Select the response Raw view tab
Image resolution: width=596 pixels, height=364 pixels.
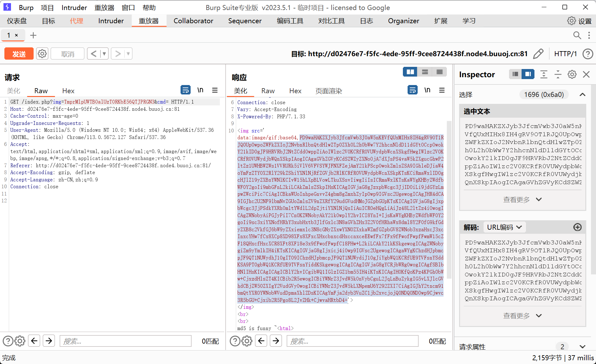click(268, 91)
